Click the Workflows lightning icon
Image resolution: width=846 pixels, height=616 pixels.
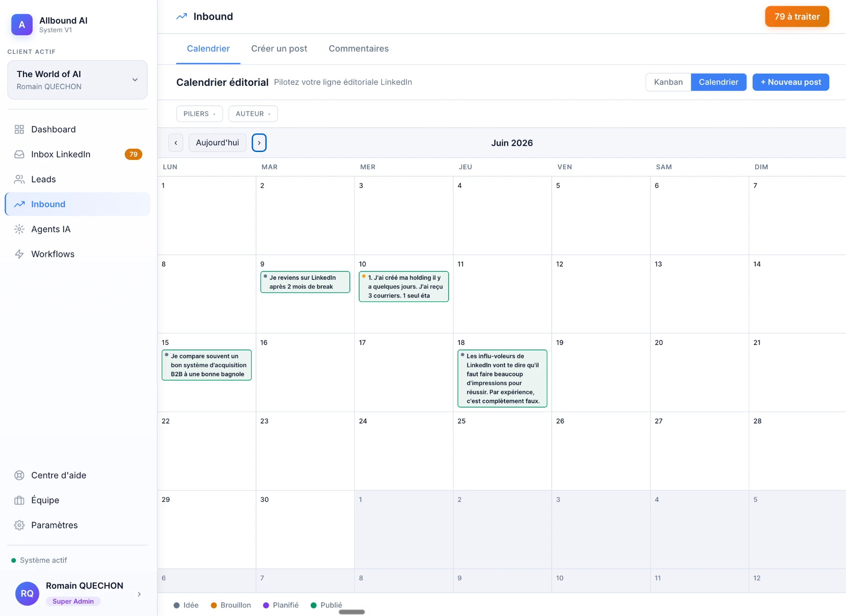click(x=19, y=254)
